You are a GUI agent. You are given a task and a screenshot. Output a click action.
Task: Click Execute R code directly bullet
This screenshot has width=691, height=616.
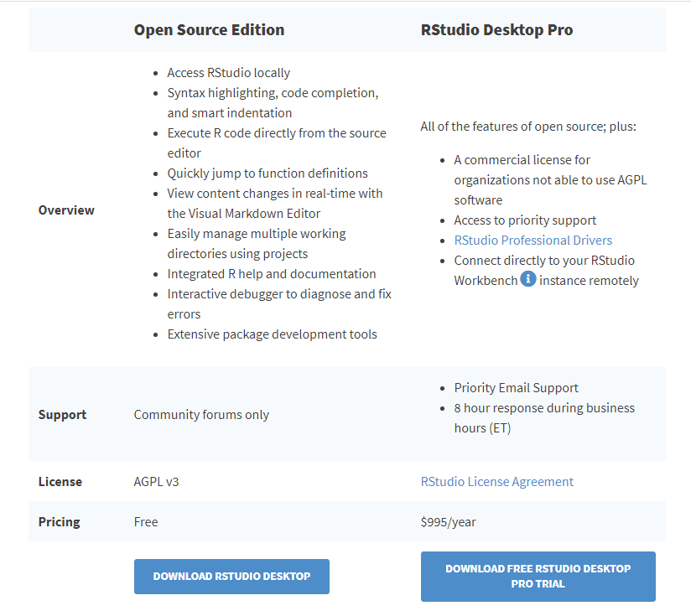pos(277,143)
